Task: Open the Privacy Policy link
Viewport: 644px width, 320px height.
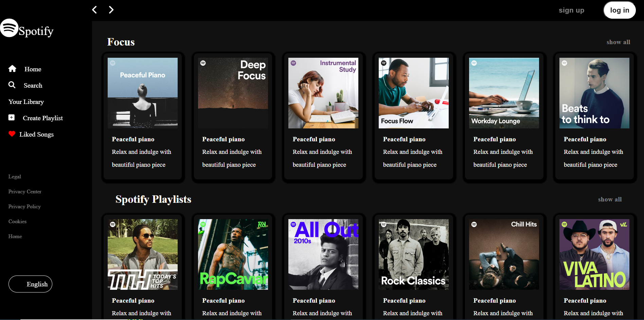Action: pyautogui.click(x=24, y=207)
